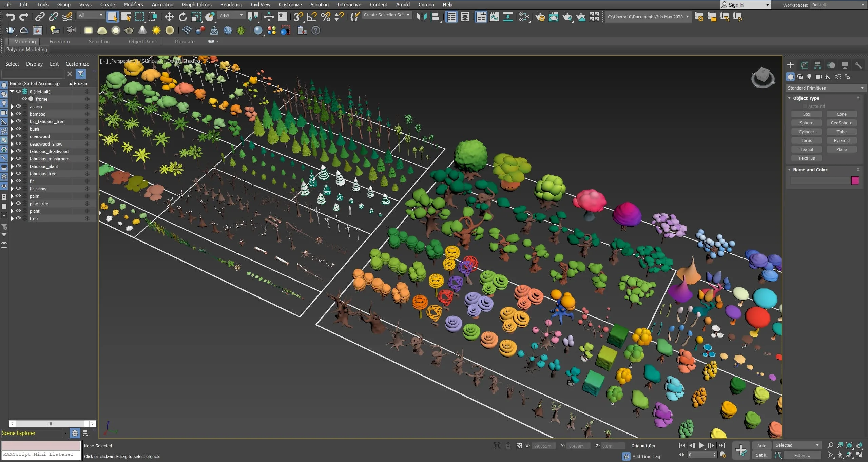868x462 pixels.
Task: Create a Teapot primitive
Action: click(806, 149)
